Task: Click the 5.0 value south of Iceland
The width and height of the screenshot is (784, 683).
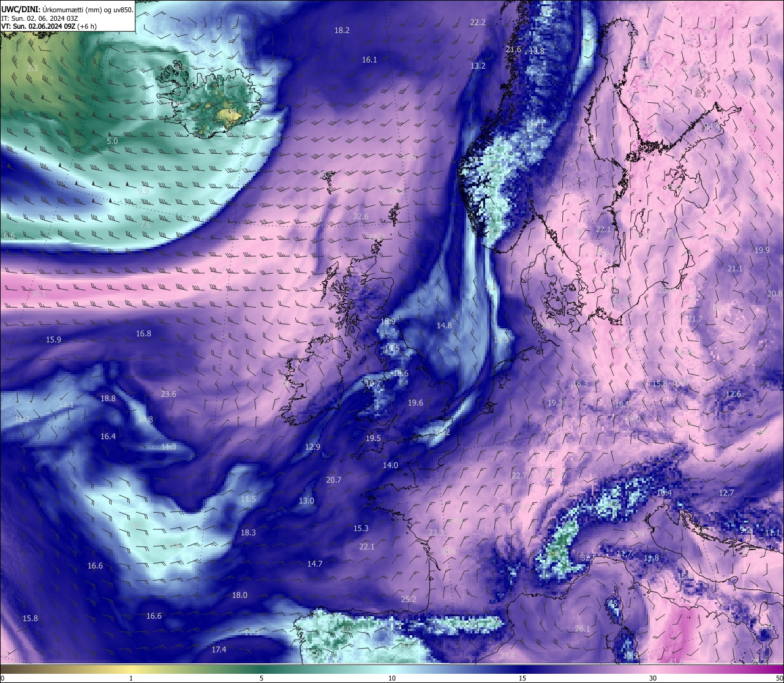Action: coord(112,141)
